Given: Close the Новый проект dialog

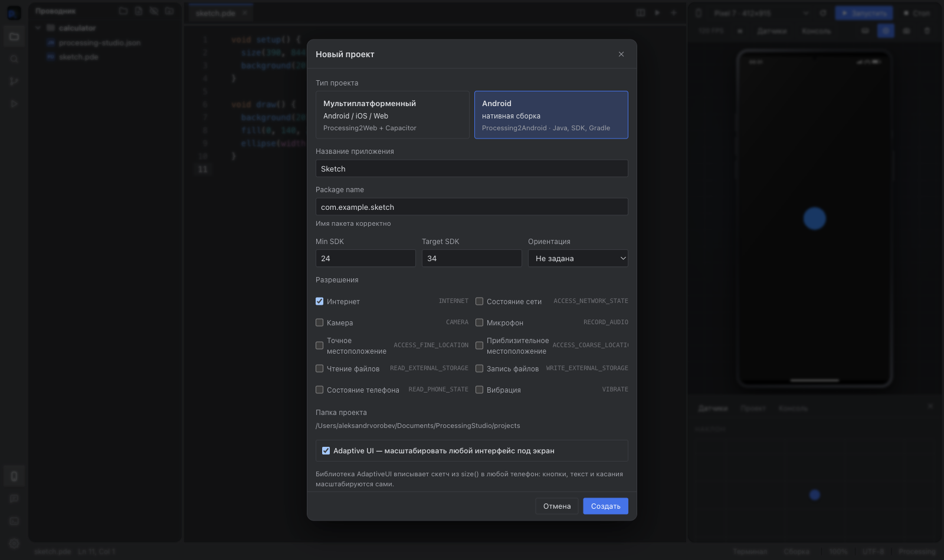Looking at the screenshot, I should coord(621,54).
